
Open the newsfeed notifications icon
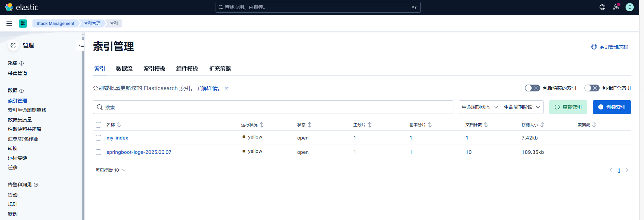click(x=616, y=7)
